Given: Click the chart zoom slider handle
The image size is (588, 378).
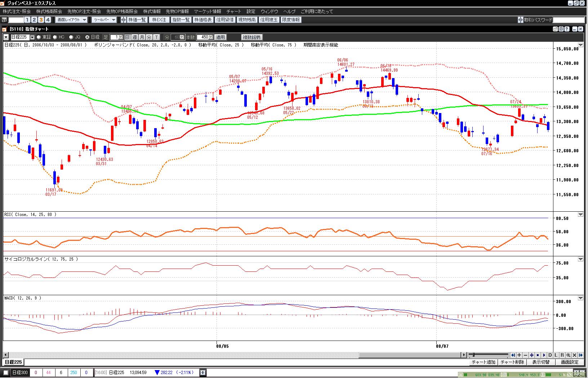Looking at the screenshot, I should [x=473, y=355].
